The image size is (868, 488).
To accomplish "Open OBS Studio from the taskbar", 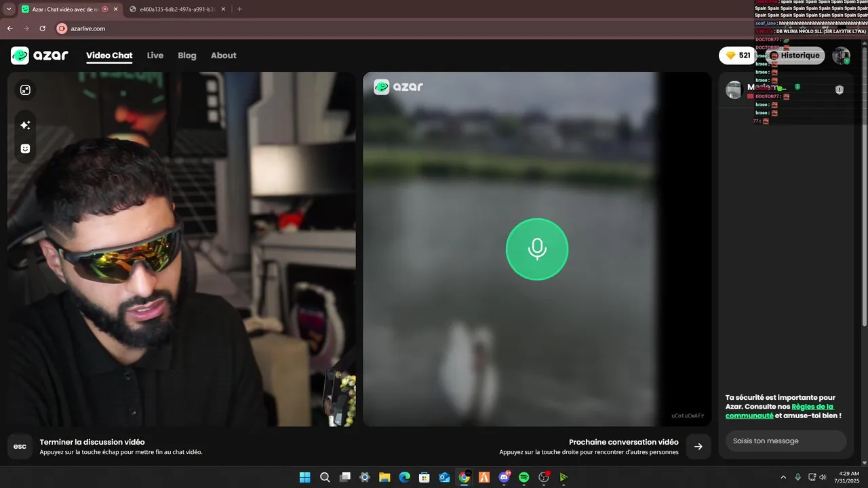I will [544, 477].
